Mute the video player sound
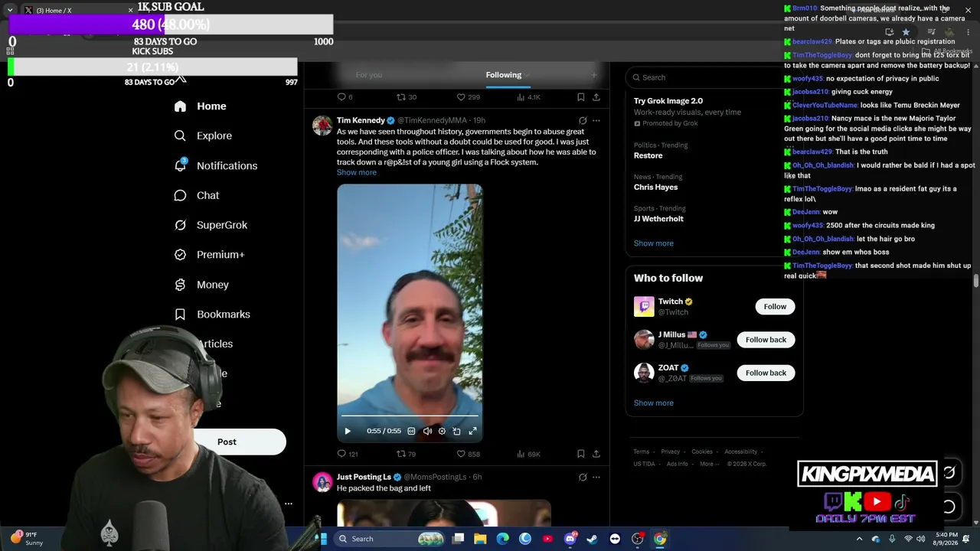 tap(427, 431)
